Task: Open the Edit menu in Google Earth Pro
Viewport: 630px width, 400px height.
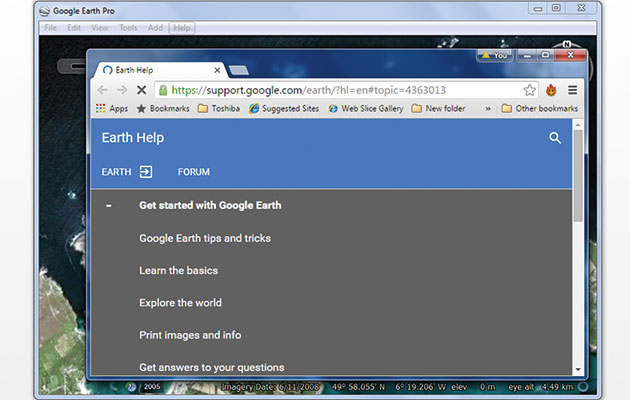Action: [74, 28]
